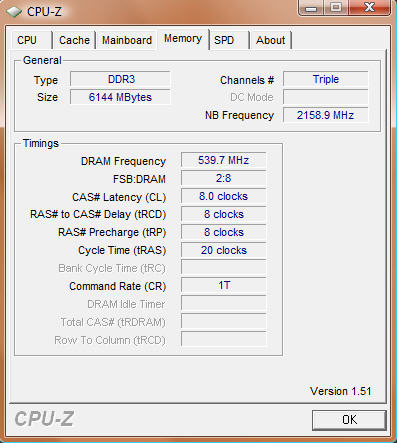This screenshot has height=443, width=397.
Task: Click the memory Type field showing DDR3
Action: click(x=120, y=79)
